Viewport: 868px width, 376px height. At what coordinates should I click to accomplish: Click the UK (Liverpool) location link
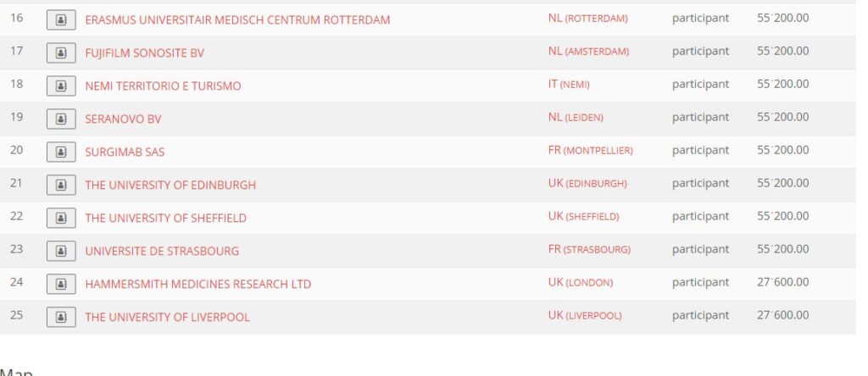585,315
